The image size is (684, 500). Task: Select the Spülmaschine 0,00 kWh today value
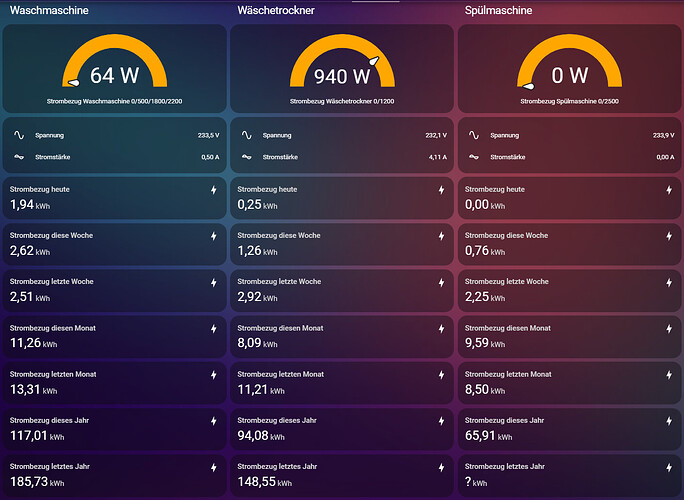pyautogui.click(x=485, y=205)
